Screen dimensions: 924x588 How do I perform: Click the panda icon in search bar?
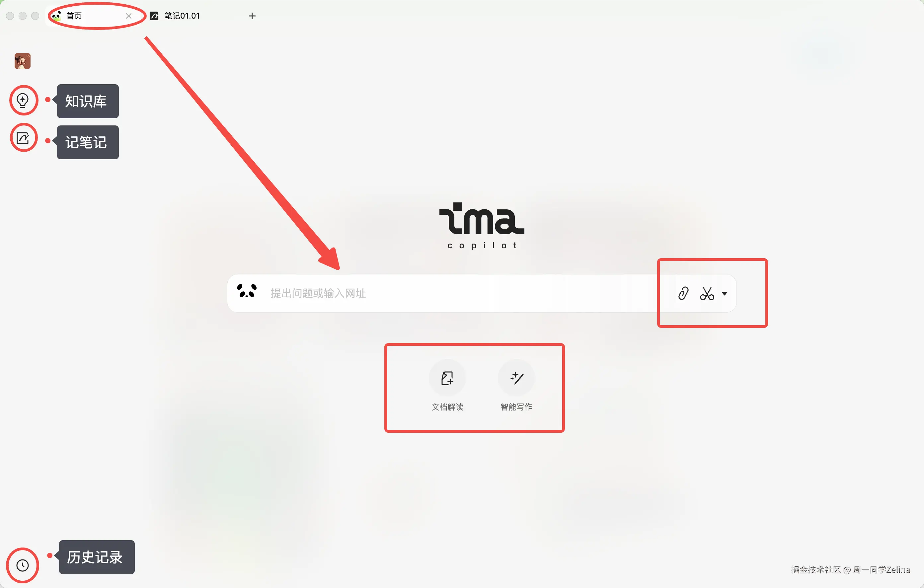(x=246, y=291)
